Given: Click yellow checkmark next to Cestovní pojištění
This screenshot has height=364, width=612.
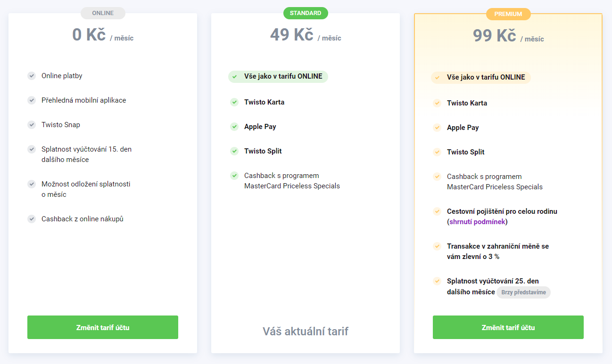Looking at the screenshot, I should point(437,211).
